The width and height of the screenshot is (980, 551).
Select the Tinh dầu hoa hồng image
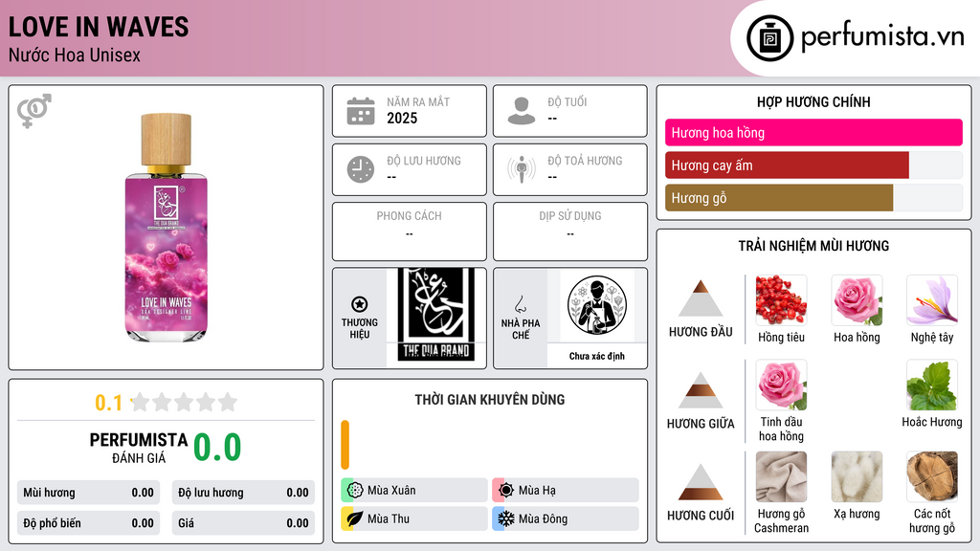coord(781,385)
